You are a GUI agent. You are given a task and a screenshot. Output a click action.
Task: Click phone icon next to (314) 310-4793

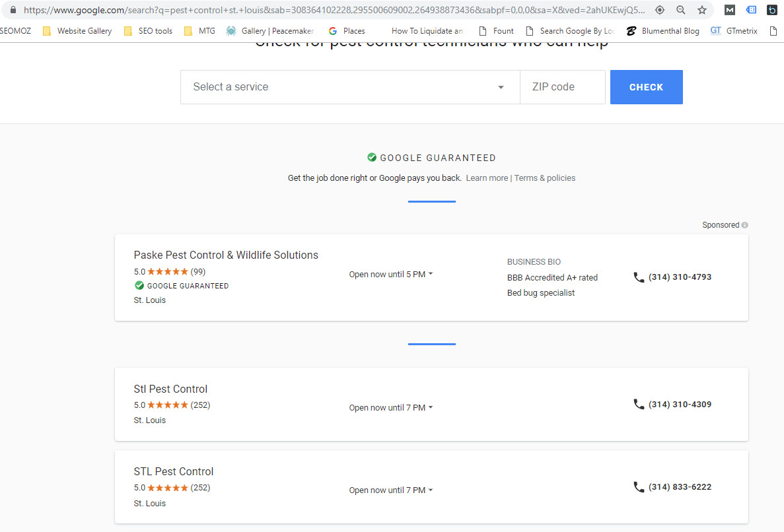point(639,277)
